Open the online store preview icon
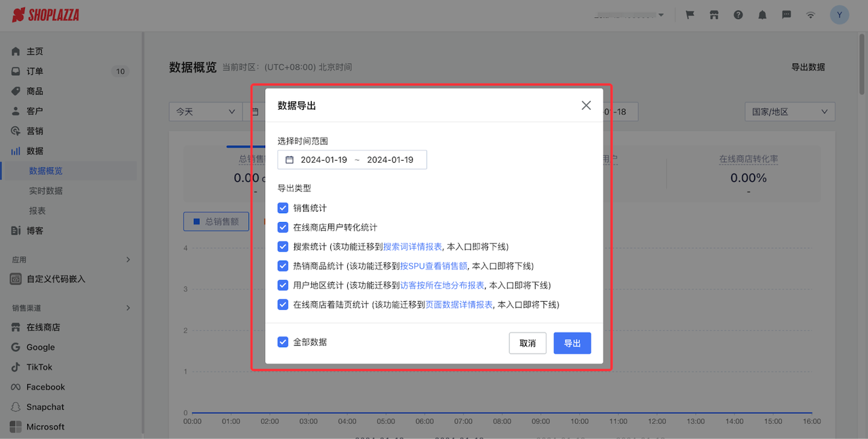This screenshot has height=439, width=868. [713, 14]
